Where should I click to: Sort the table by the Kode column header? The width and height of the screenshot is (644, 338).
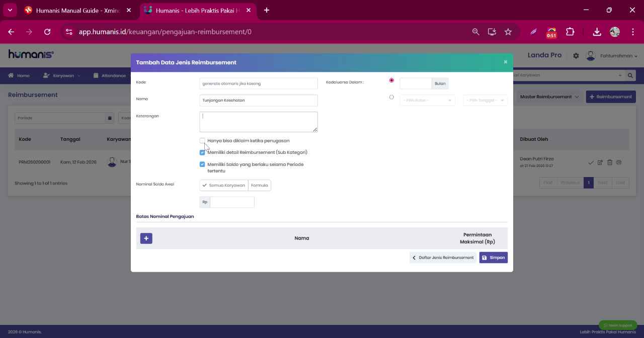[x=25, y=139]
